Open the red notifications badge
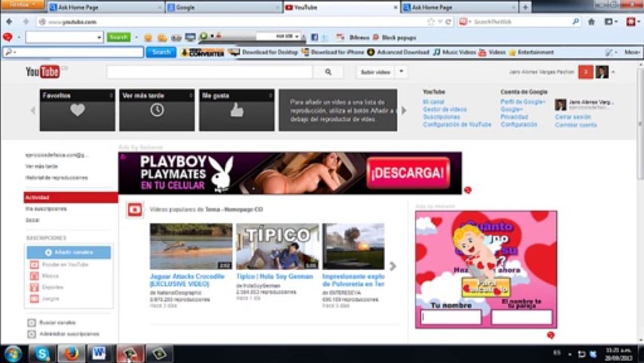644x363 pixels. point(586,72)
